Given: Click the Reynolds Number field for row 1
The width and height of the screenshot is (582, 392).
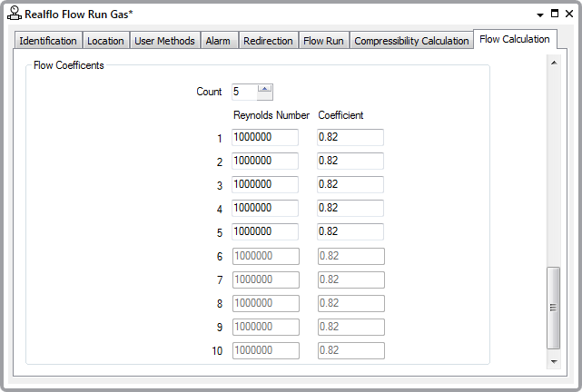Looking at the screenshot, I should tap(265, 137).
